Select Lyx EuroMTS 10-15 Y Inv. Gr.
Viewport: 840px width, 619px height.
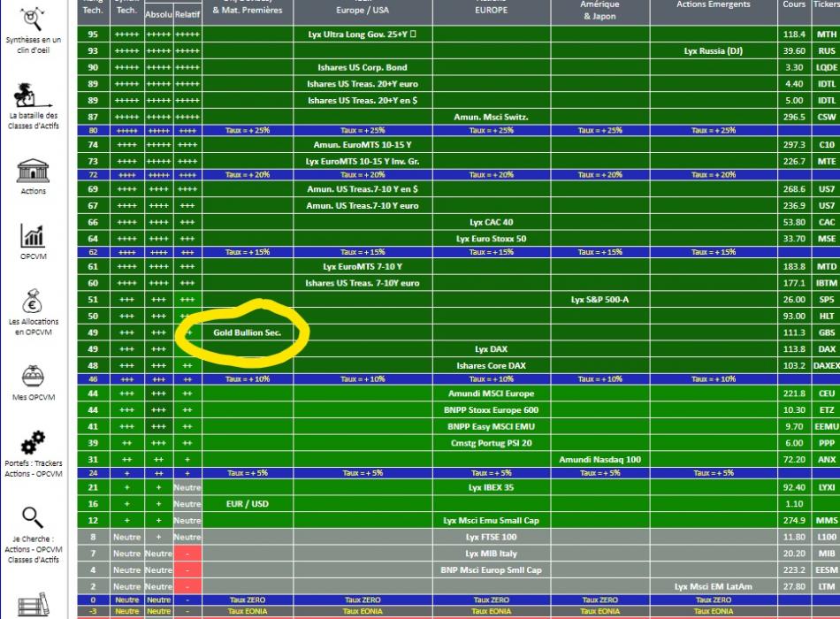click(x=363, y=161)
